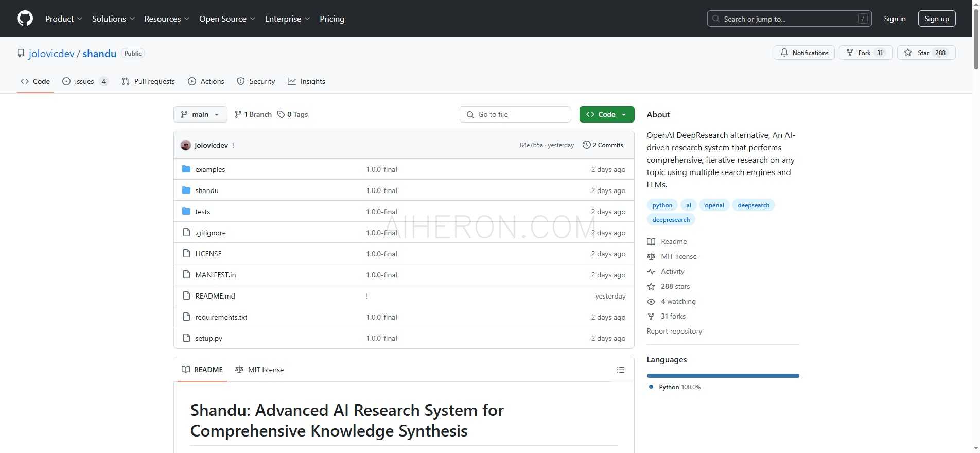Open the jolovicdev commit author link

211,145
